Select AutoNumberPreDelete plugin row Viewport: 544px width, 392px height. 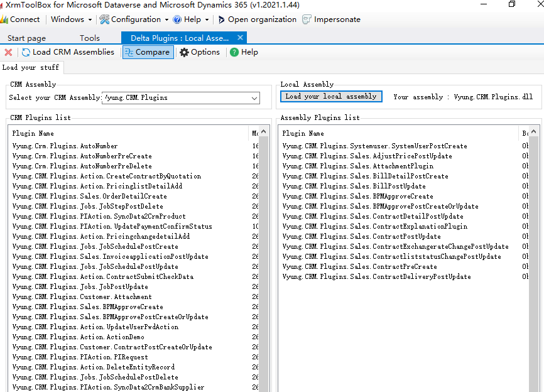[x=133, y=166]
